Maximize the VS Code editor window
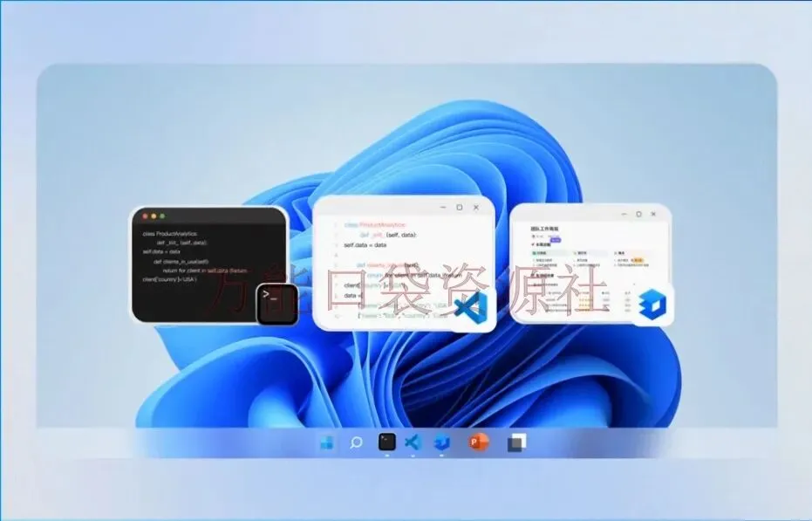The image size is (812, 521). 460,208
